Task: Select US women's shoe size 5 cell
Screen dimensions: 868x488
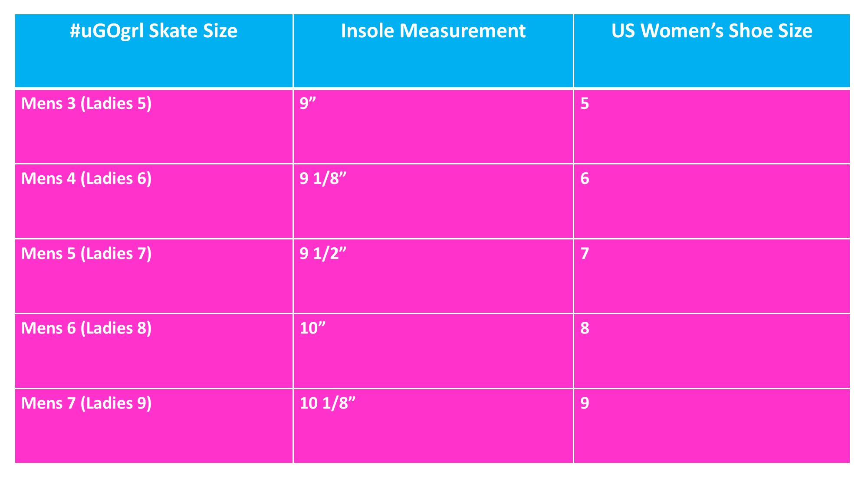Action: 585,104
